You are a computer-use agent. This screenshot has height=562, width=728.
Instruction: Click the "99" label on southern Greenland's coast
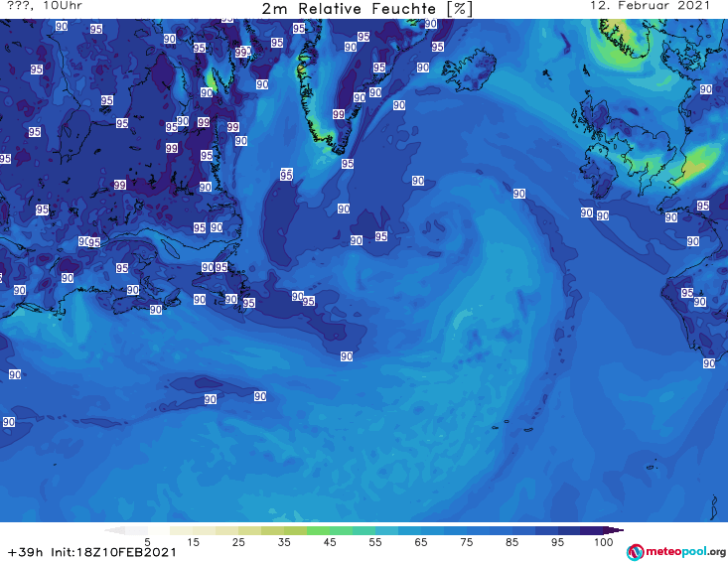[x=339, y=114]
